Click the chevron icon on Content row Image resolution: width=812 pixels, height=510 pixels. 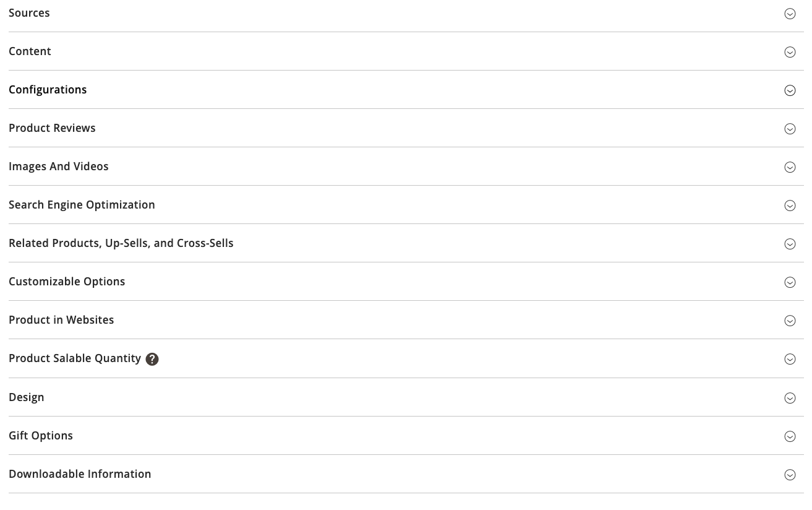[790, 52]
